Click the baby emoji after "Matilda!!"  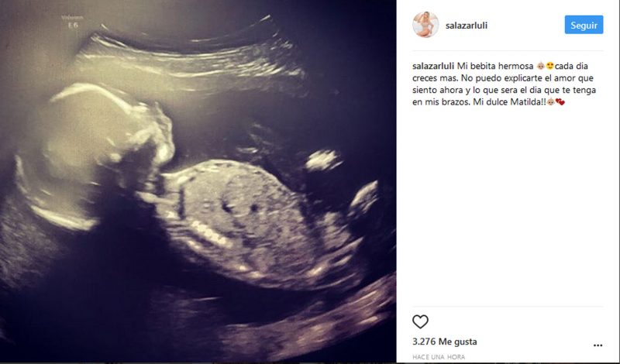click(551, 102)
